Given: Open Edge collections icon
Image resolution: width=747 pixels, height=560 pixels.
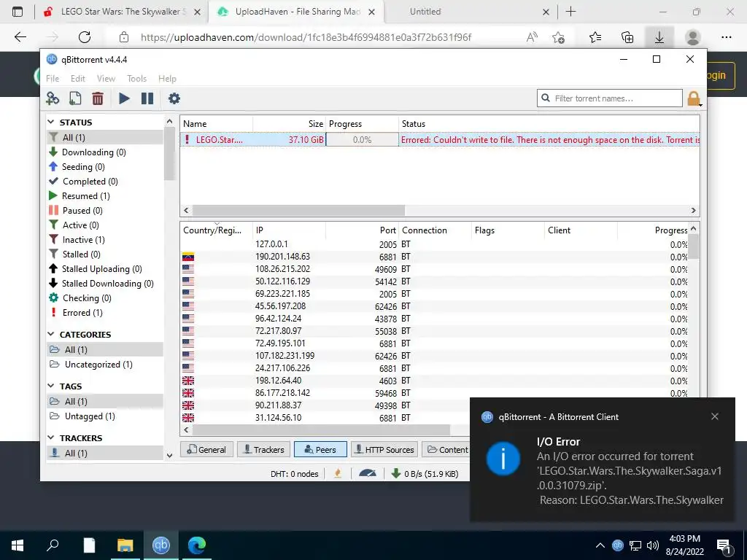Looking at the screenshot, I should click(x=627, y=37).
